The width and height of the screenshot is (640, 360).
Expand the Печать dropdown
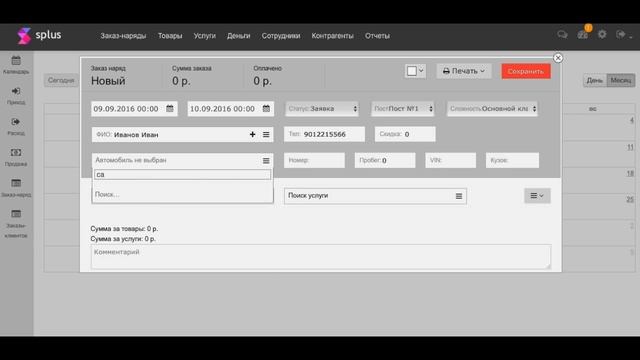[x=464, y=71]
